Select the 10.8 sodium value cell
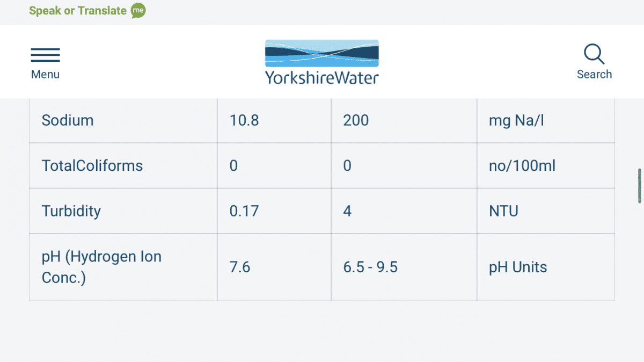 point(274,120)
